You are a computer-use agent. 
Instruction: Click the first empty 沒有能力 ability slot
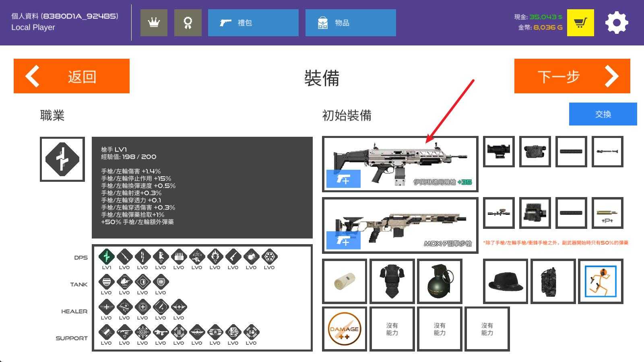(392, 329)
